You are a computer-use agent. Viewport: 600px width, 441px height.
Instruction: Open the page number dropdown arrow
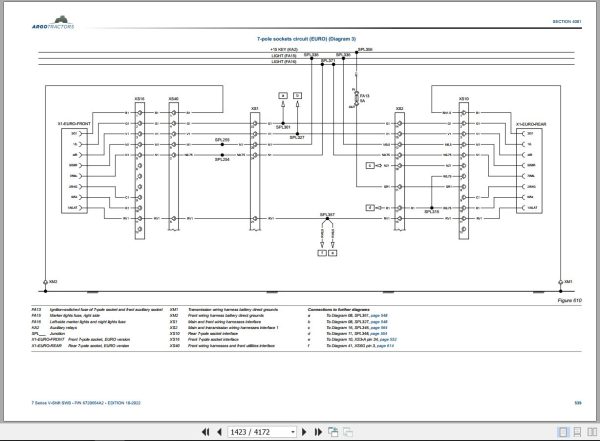point(293,432)
